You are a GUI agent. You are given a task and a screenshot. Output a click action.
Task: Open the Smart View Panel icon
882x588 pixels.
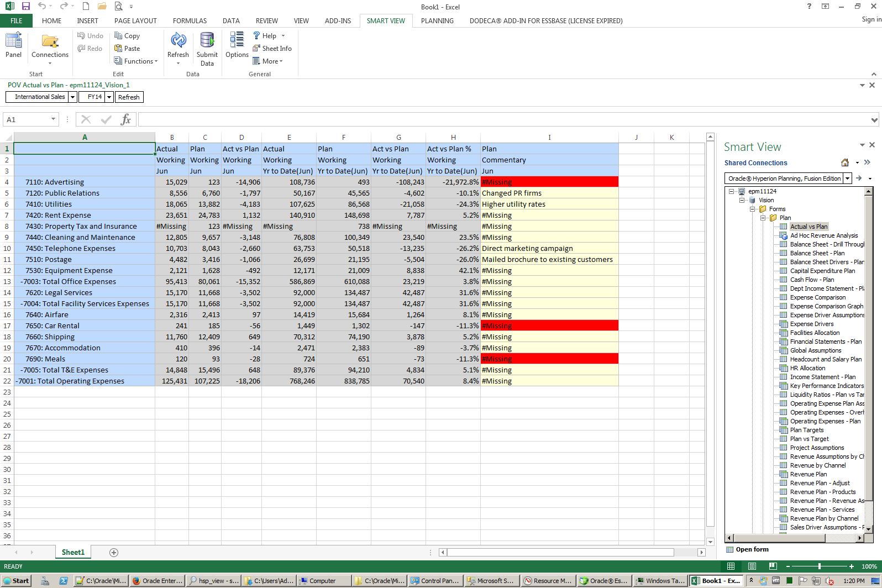[13, 44]
